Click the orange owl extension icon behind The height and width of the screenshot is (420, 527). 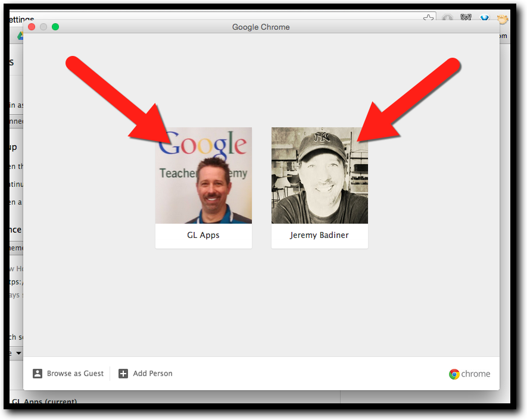tap(503, 18)
